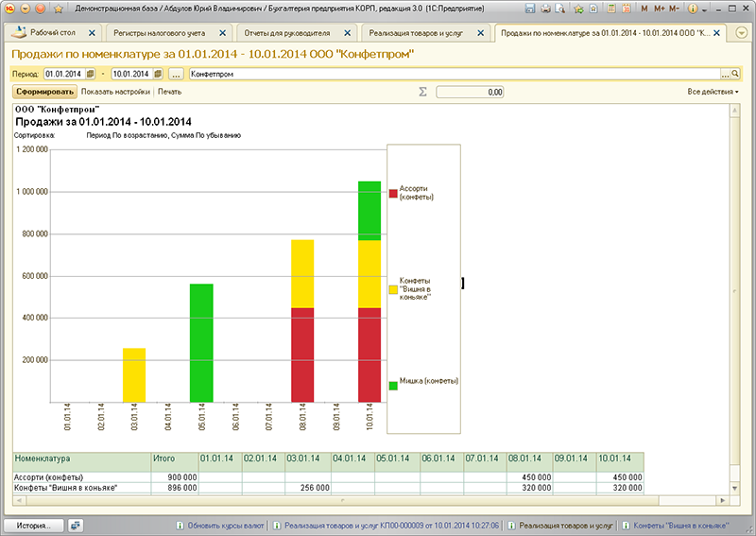Click the Print printer icon
This screenshot has width=756, height=536.
545,9
